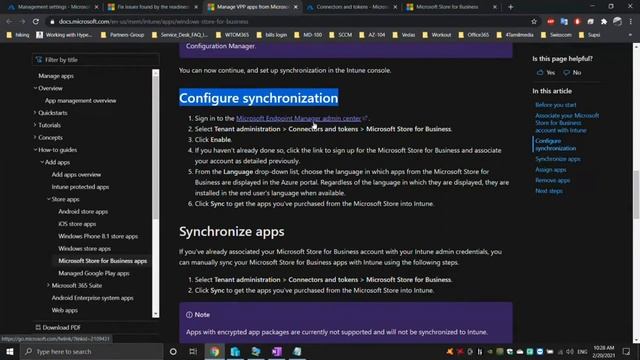The width and height of the screenshot is (640, 360).
Task: Jump to Remove apps section link
Action: 553,180
